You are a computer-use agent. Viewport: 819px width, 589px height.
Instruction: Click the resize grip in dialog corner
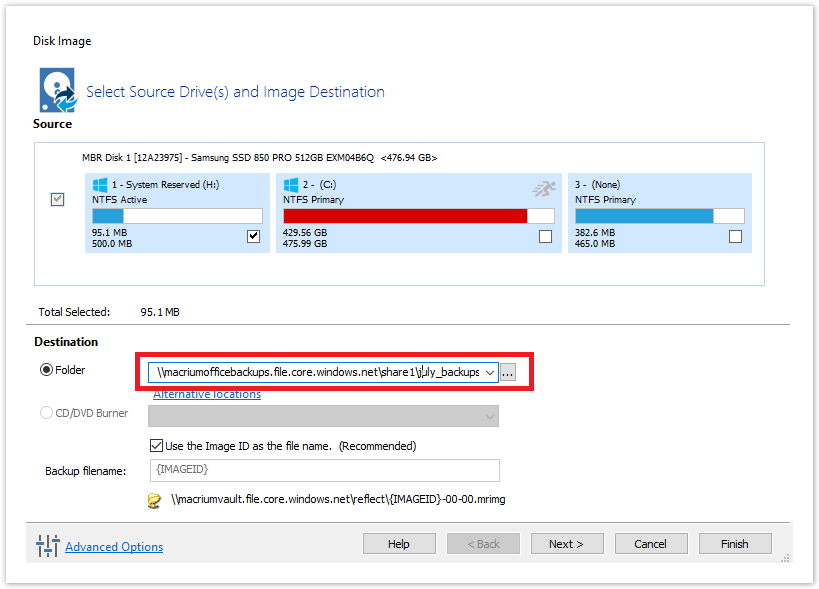click(785, 558)
